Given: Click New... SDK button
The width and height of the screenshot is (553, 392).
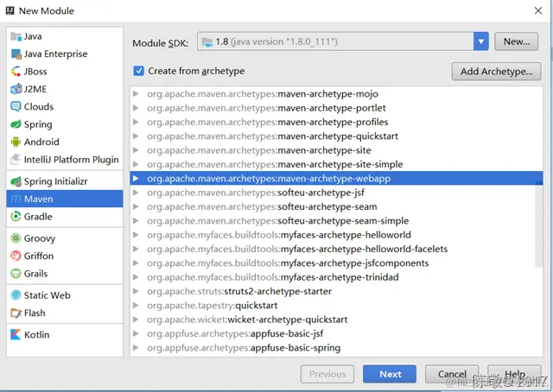Looking at the screenshot, I should pyautogui.click(x=517, y=41).
